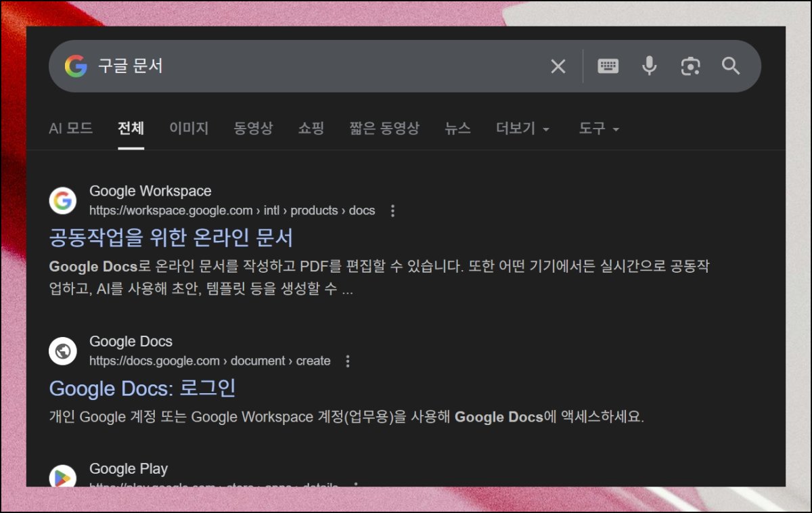Select the 전체 tab
This screenshot has width=812, height=513.
click(131, 128)
